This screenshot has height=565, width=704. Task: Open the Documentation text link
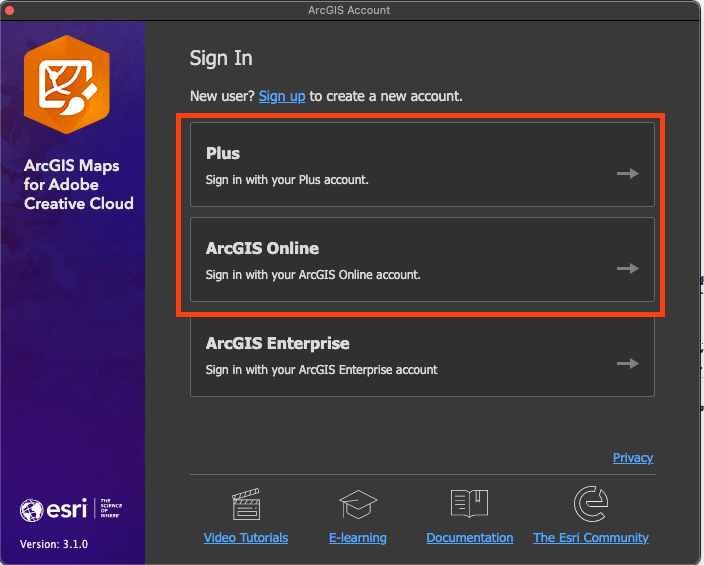pos(469,538)
